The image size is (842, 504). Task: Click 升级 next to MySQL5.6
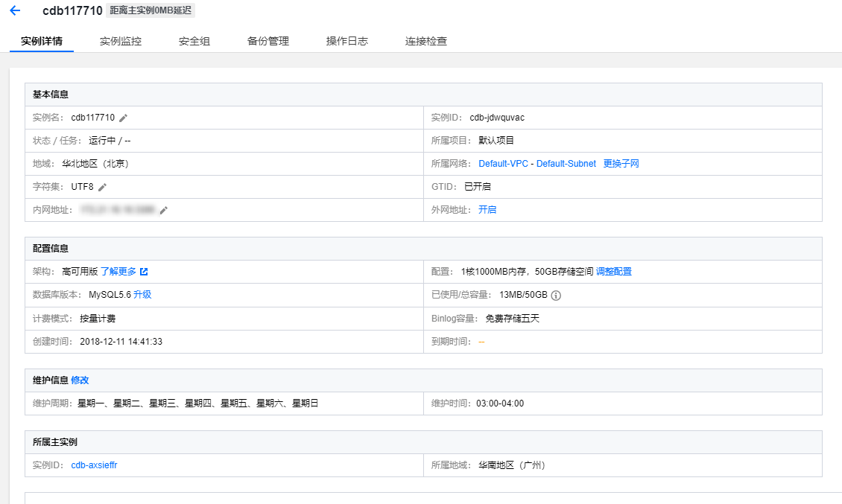click(x=142, y=294)
